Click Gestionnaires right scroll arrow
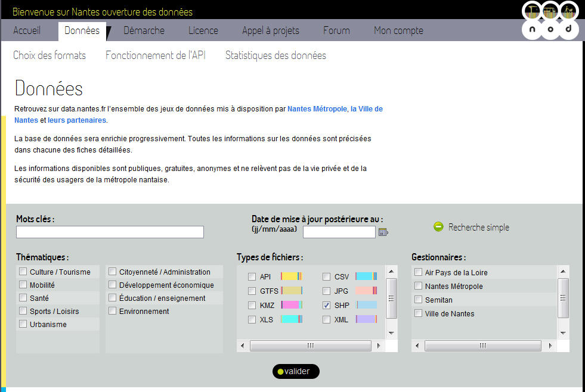 [550, 346]
